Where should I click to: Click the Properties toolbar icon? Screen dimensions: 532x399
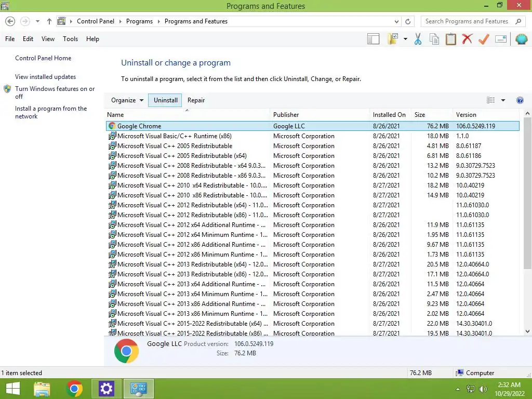501,39
